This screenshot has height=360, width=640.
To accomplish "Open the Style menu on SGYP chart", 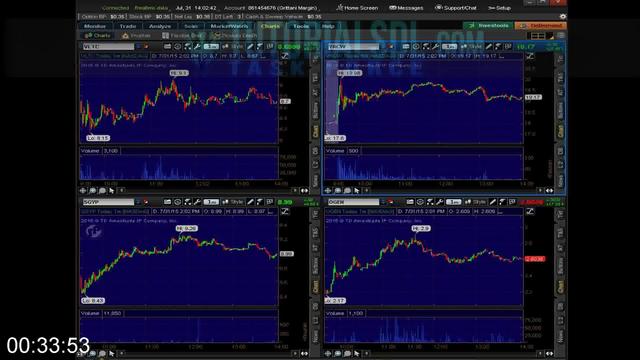I will click(233, 202).
